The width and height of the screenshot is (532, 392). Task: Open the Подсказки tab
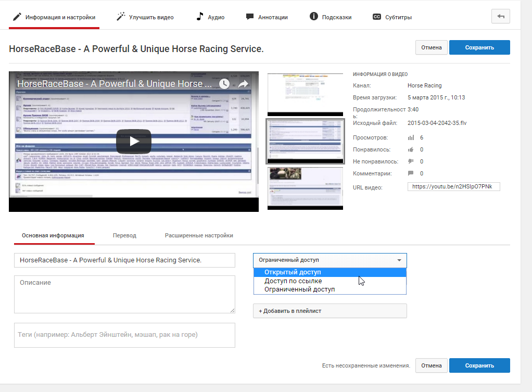331,17
